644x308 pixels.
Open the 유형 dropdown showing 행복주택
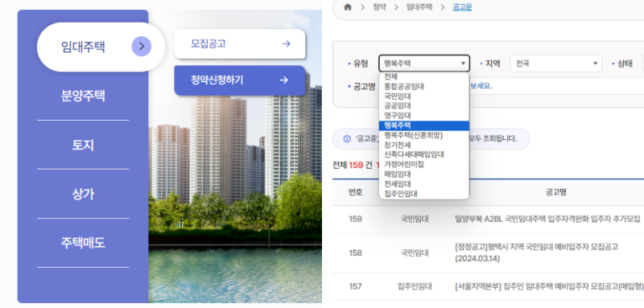424,64
